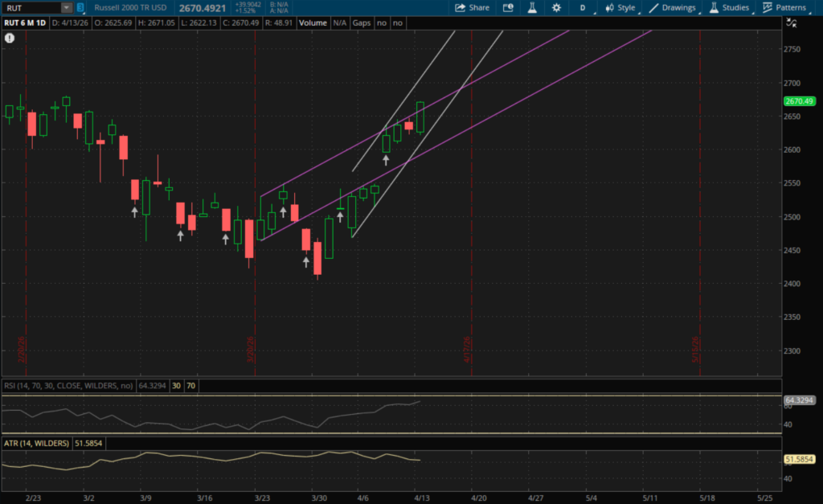Viewport: 823px width, 504px height.
Task: Click the RSI study title label
Action: (x=69, y=386)
